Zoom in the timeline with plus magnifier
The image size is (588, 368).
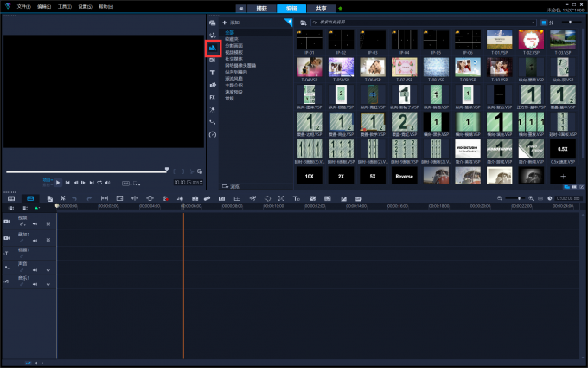coord(531,198)
